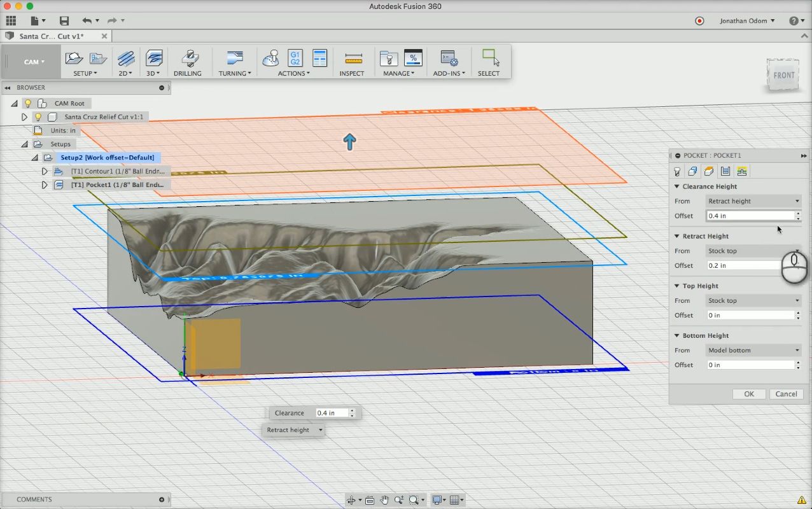812x509 pixels.
Task: Select the Zoom Window tool at the bottom
Action: coord(414,499)
